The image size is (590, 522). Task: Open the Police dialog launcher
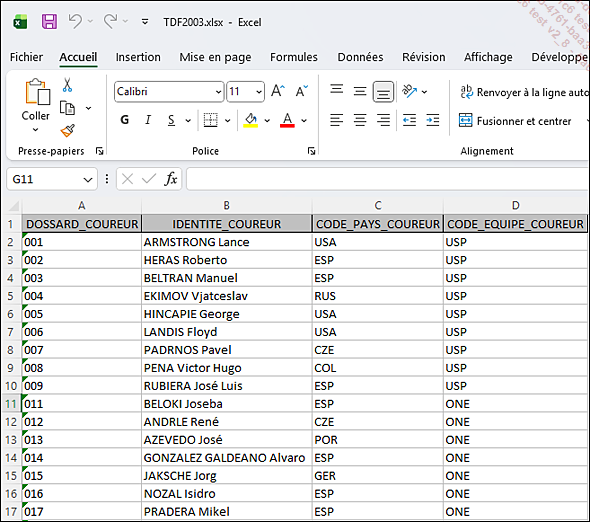[x=311, y=151]
